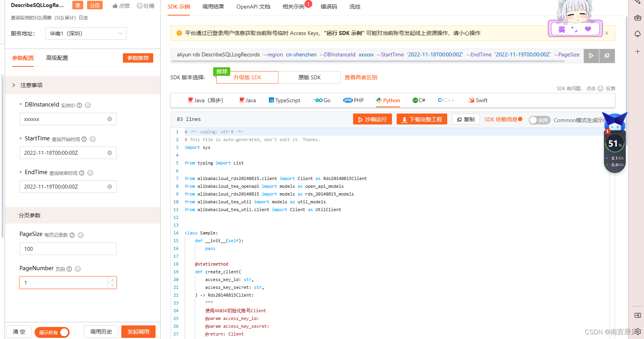644x339 pixels.
Task: Open PageSize help question icon
Action: click(72, 235)
